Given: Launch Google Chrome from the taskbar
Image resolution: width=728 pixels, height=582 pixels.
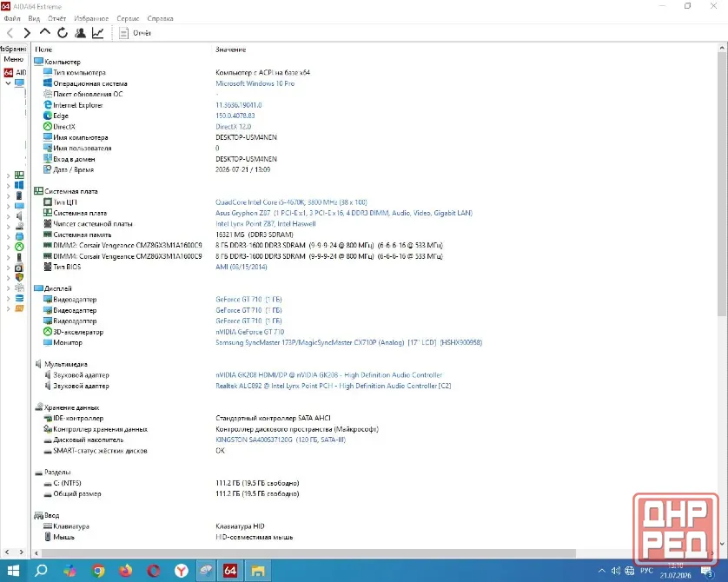Looking at the screenshot, I should coord(97,571).
